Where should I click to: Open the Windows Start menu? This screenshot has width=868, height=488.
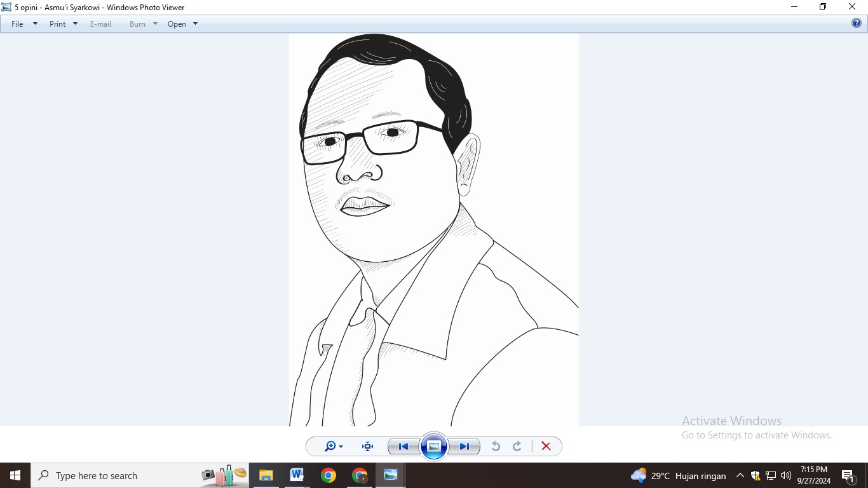coord(15,475)
